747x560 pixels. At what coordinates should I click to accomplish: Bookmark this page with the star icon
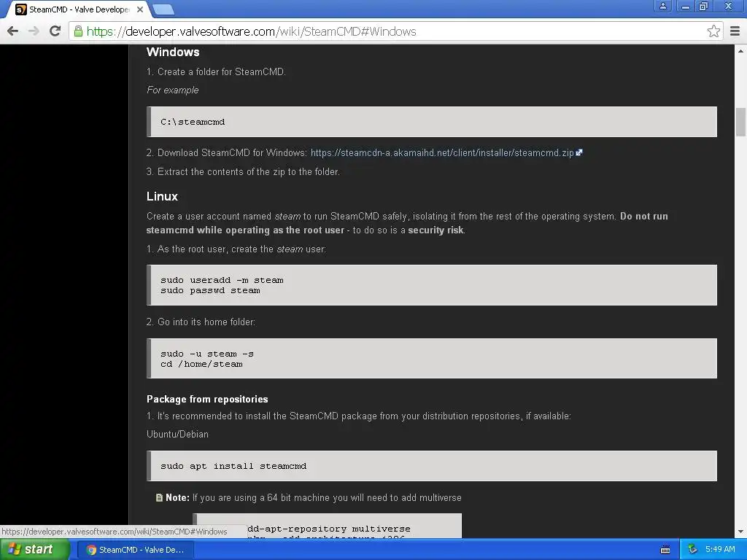pos(713,31)
